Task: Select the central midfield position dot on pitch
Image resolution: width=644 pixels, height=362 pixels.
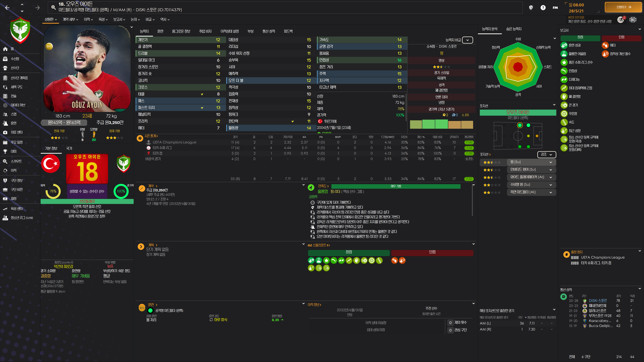Action: pos(528,136)
